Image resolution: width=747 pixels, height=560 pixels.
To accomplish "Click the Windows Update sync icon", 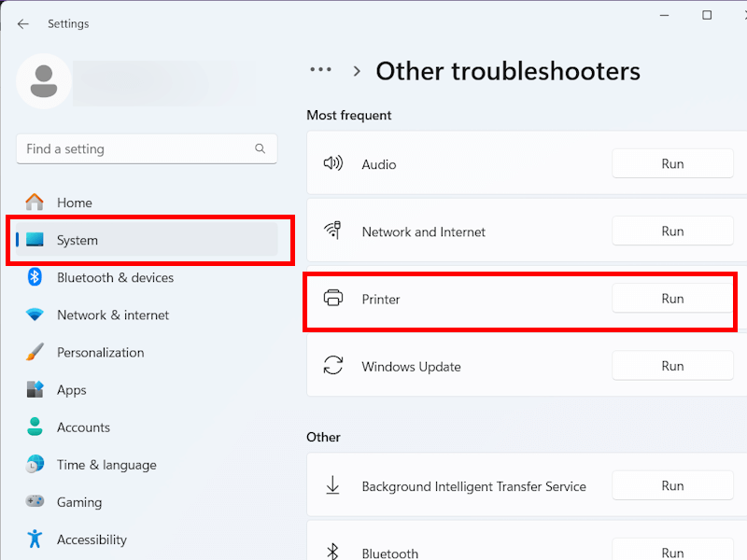I will [x=333, y=365].
